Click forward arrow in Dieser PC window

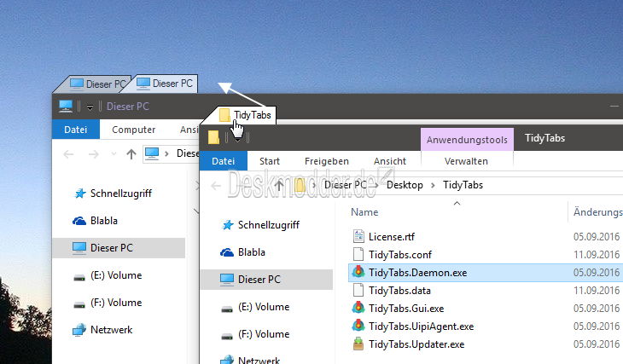tap(93, 154)
